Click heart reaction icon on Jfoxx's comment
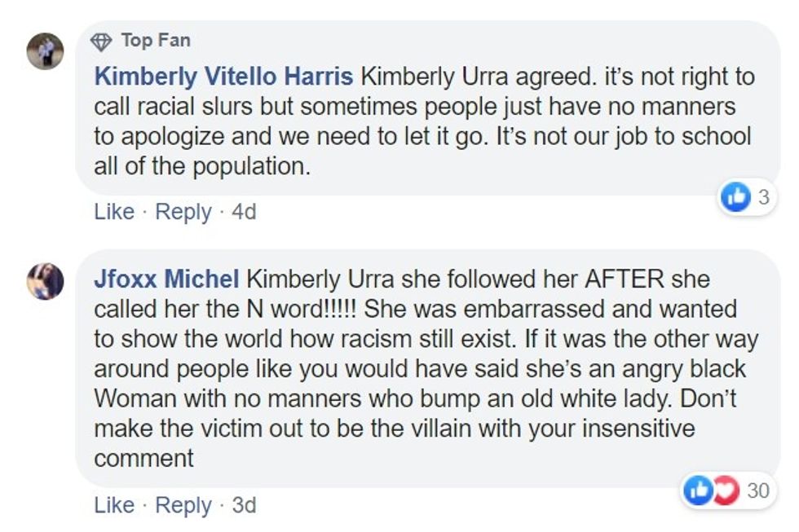Image resolution: width=799 pixels, height=532 pixels. pyautogui.click(x=724, y=490)
